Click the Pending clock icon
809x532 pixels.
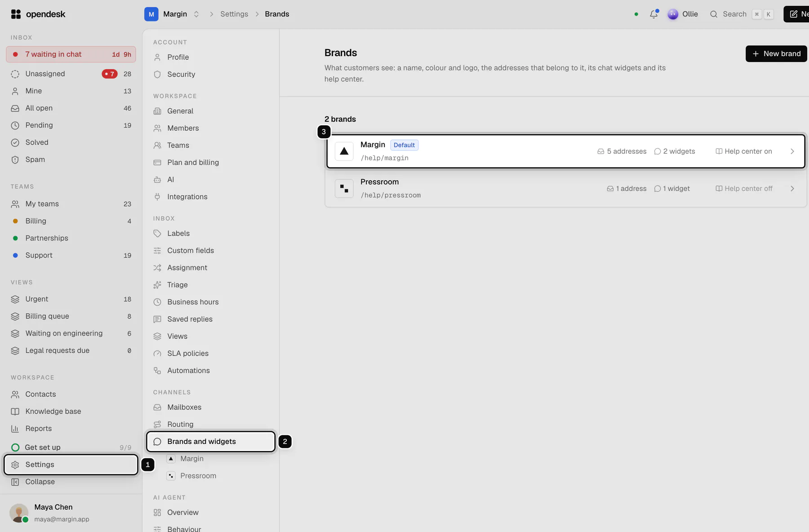(15, 125)
